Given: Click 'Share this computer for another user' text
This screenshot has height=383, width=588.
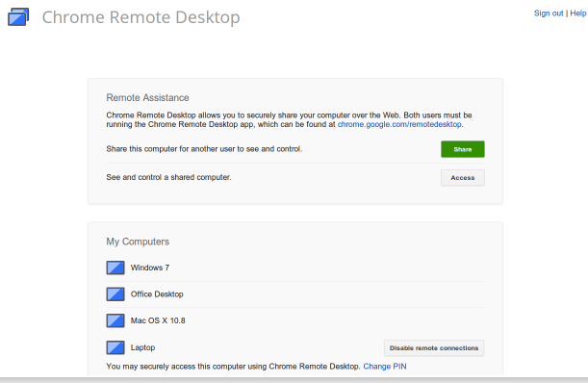Looking at the screenshot, I should coord(204,149).
